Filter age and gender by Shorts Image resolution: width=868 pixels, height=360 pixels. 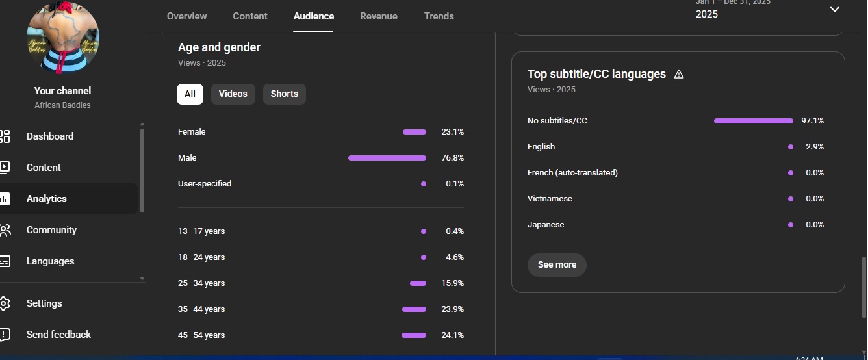tap(284, 94)
